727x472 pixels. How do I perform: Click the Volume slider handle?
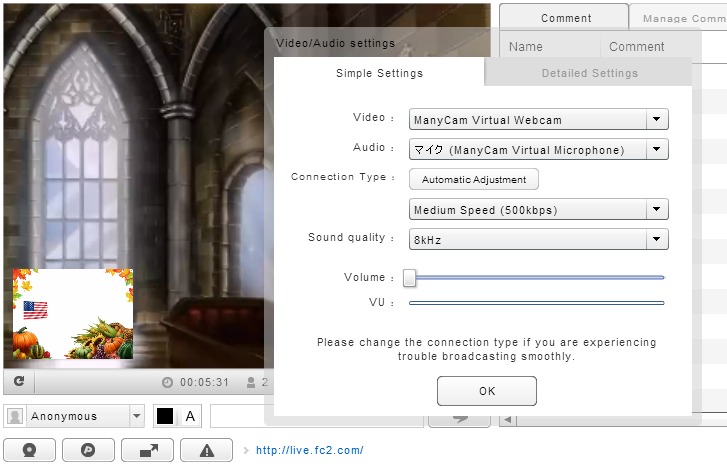point(409,278)
